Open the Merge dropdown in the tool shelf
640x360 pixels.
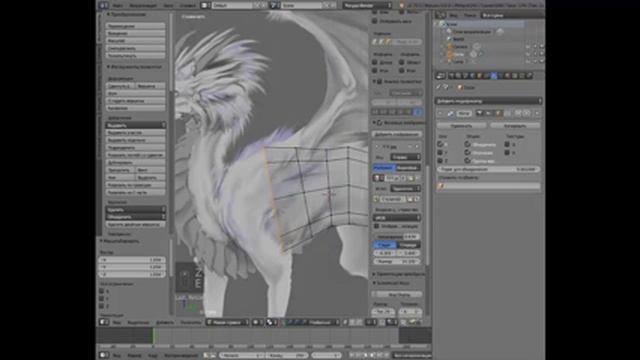[136, 217]
